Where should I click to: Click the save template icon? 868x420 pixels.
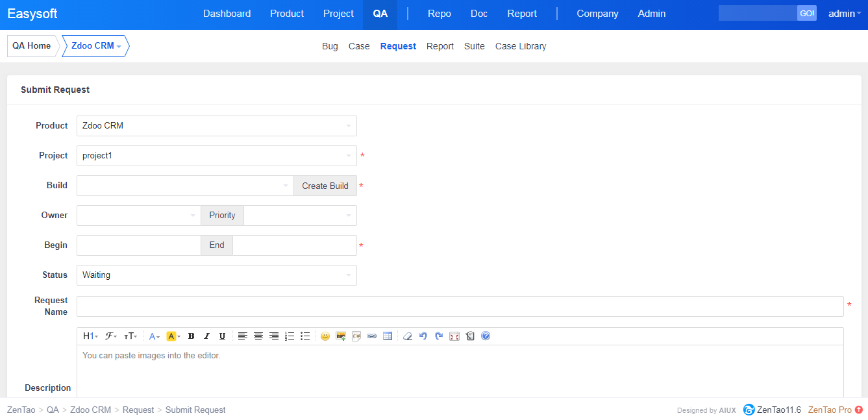tap(470, 336)
